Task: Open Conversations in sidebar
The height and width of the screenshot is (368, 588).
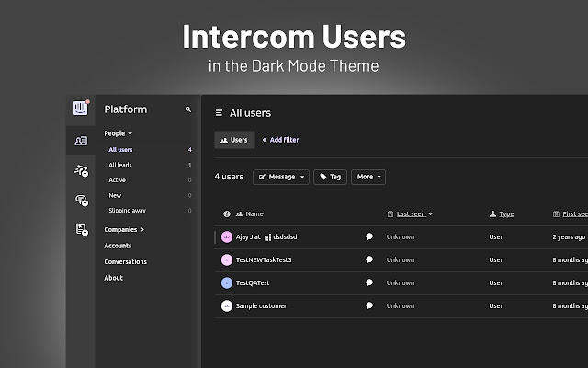Action: (x=125, y=261)
